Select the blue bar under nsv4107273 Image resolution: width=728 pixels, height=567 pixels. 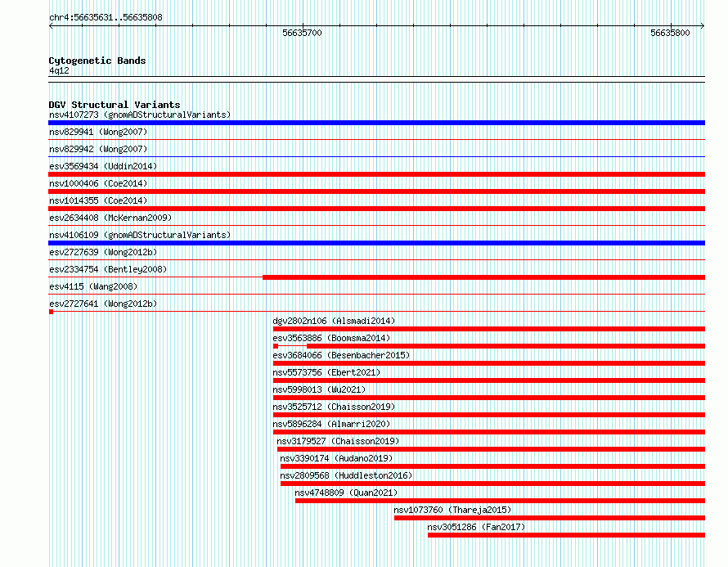click(x=376, y=123)
